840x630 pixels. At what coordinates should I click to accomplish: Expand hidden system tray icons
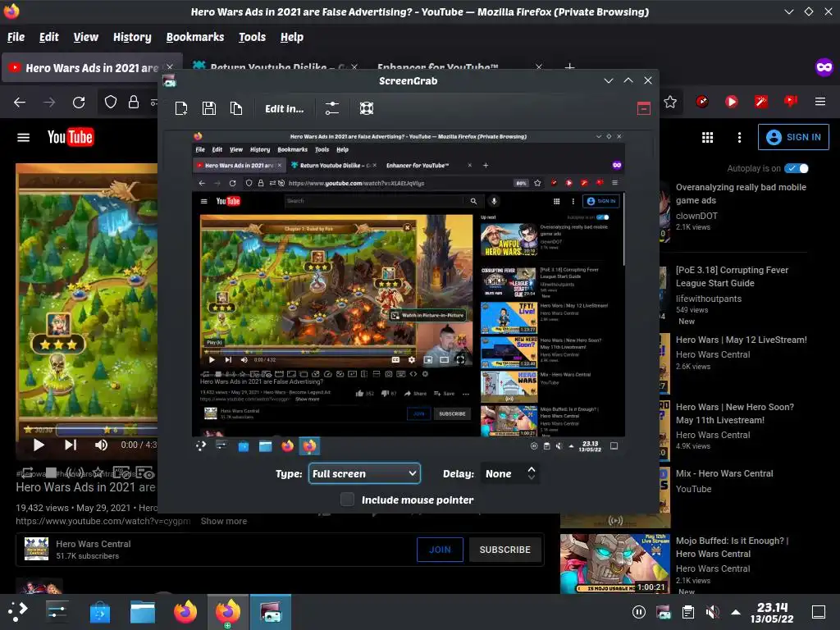tap(736, 612)
